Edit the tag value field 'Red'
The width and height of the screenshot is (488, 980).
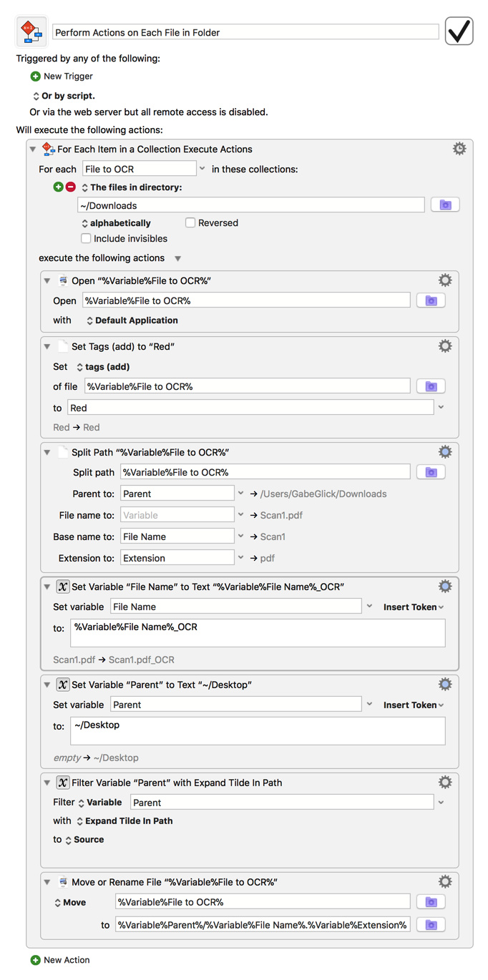click(250, 408)
